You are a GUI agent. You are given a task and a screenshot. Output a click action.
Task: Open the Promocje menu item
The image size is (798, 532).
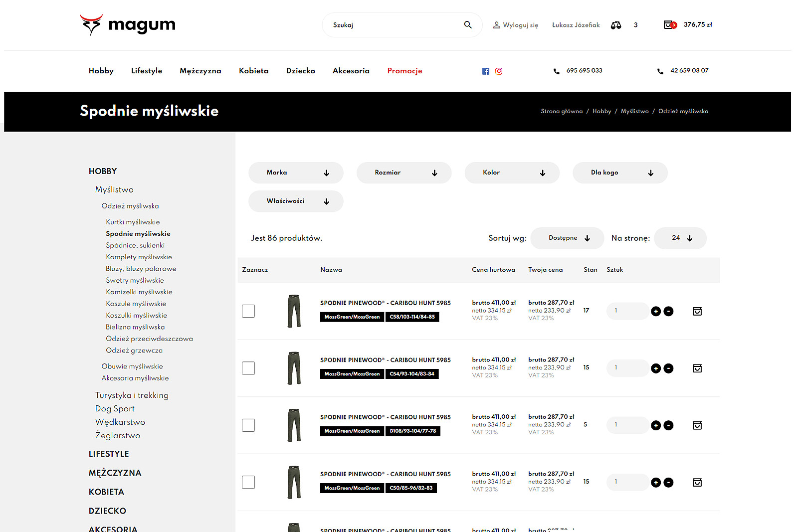(404, 71)
